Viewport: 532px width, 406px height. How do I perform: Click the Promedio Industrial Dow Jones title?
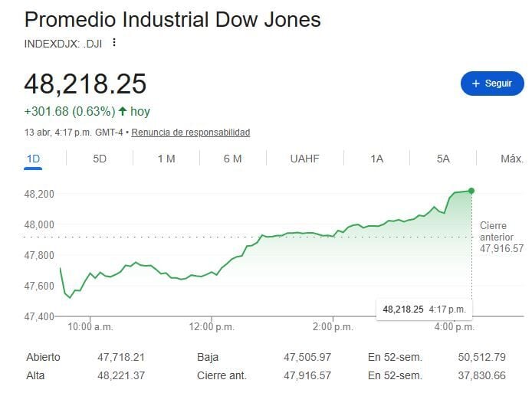coord(172,19)
